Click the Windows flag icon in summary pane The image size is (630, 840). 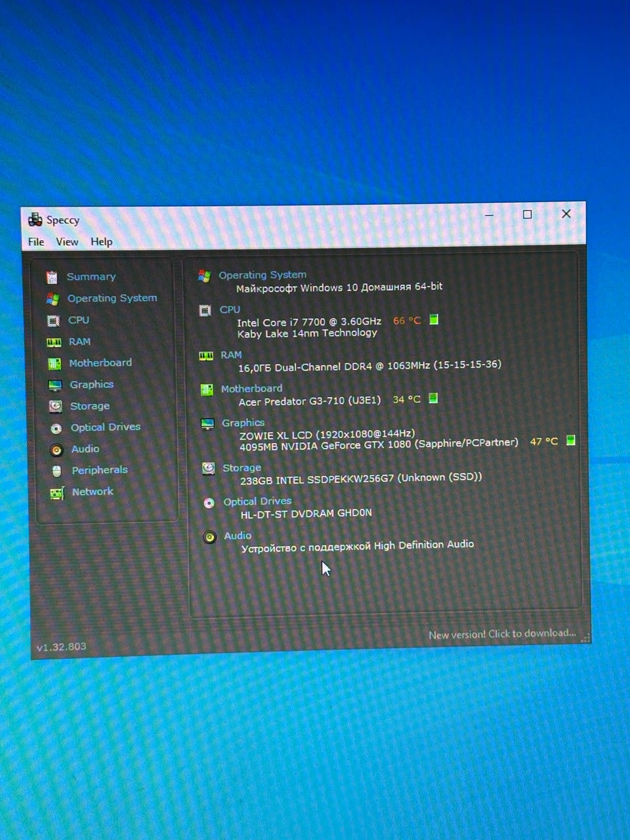coord(205,276)
